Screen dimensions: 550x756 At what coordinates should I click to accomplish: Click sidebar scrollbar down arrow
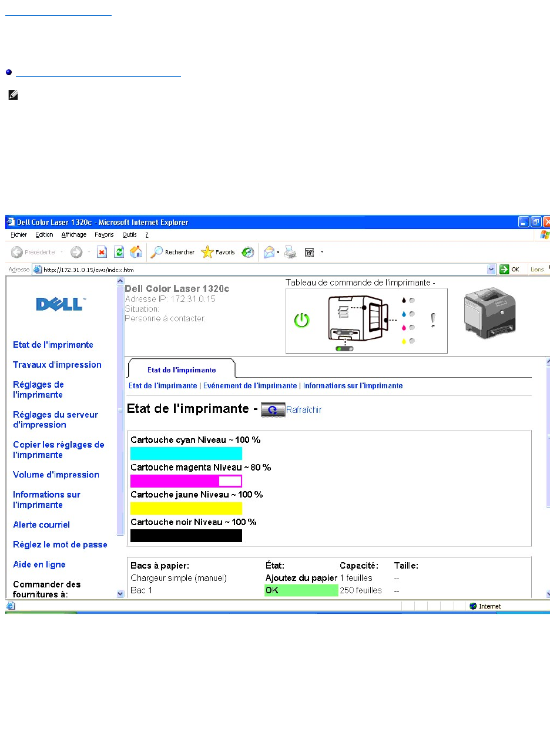click(120, 594)
